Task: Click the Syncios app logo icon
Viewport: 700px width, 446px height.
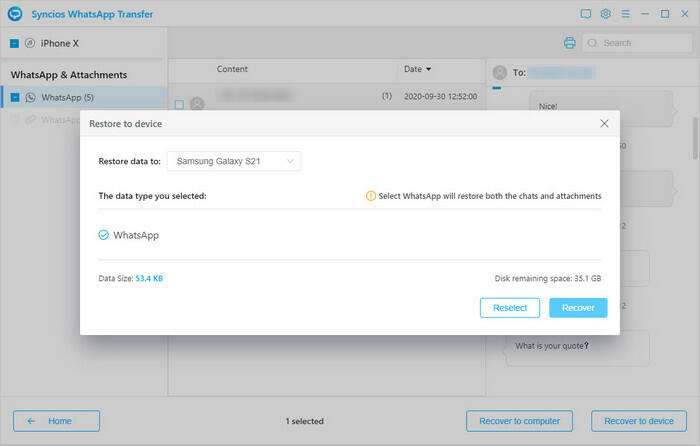Action: [15, 14]
